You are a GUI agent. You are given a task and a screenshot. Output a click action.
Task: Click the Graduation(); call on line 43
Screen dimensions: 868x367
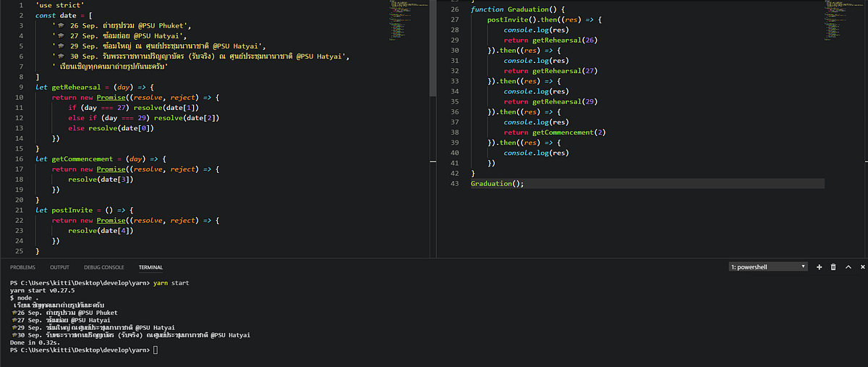click(497, 184)
